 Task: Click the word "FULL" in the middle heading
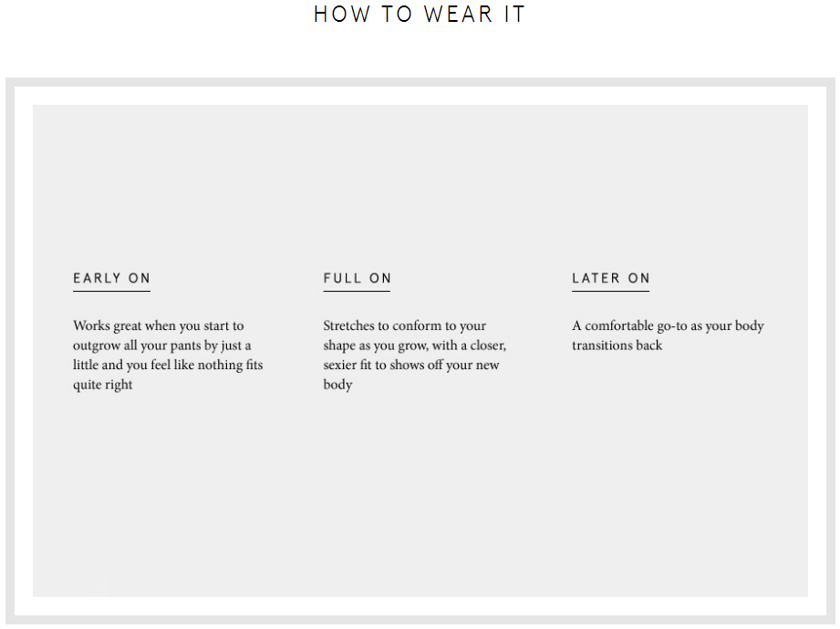tap(342, 278)
